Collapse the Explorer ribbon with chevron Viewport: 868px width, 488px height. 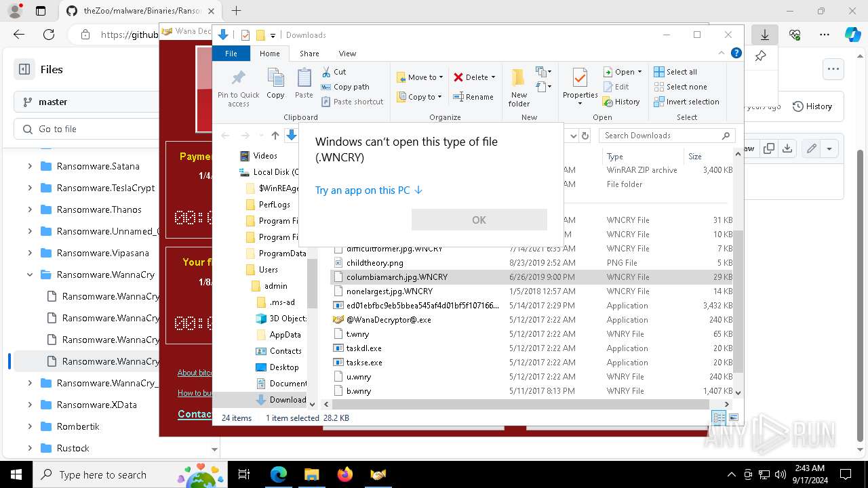click(x=722, y=53)
